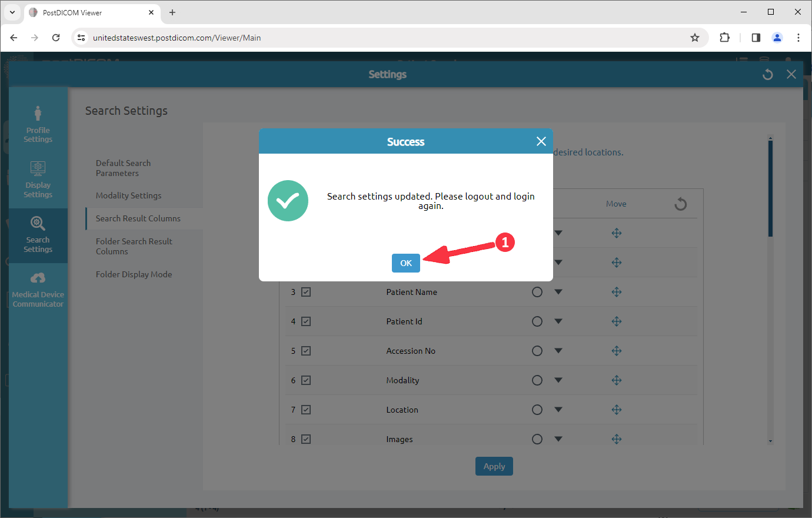812x518 pixels.
Task: Open the sort dropdown for Accession No
Action: click(558, 350)
